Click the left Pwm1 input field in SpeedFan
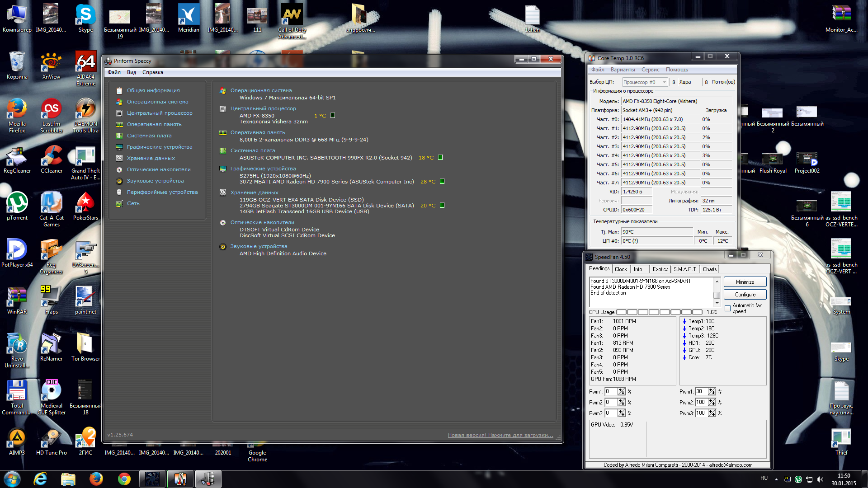The image size is (868, 488). [x=611, y=391]
